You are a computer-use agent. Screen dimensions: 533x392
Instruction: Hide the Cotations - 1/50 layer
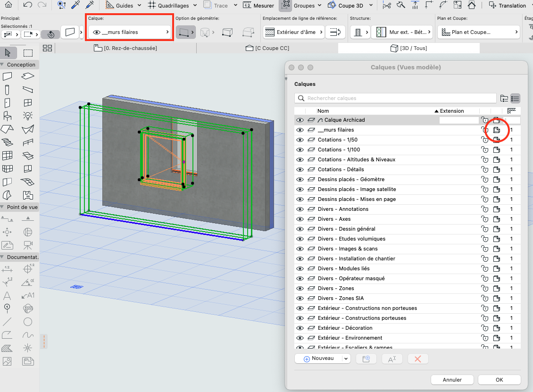tap(300, 140)
